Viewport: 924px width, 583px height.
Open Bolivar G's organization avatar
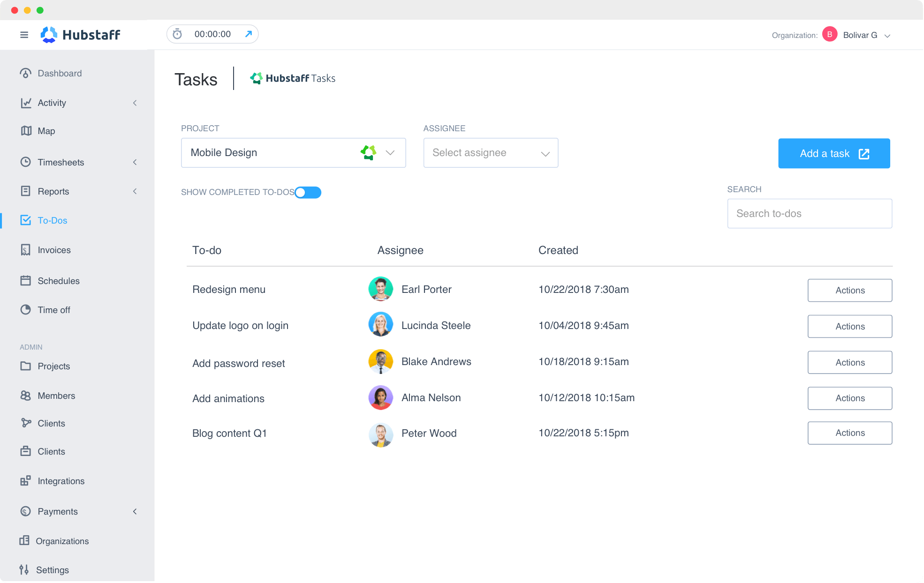point(829,34)
